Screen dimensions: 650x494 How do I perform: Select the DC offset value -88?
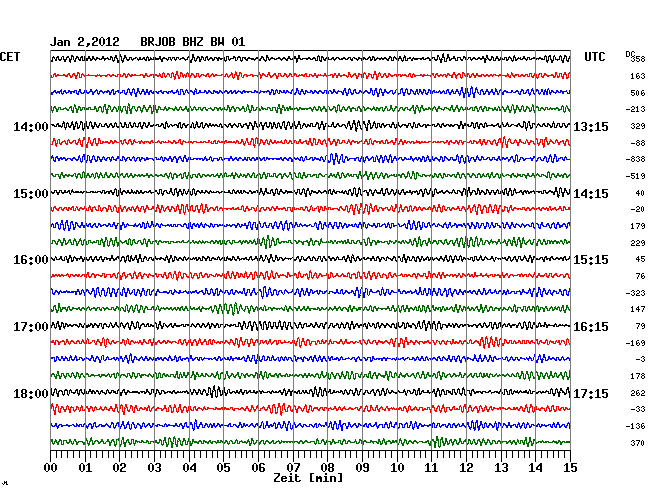pyautogui.click(x=637, y=143)
